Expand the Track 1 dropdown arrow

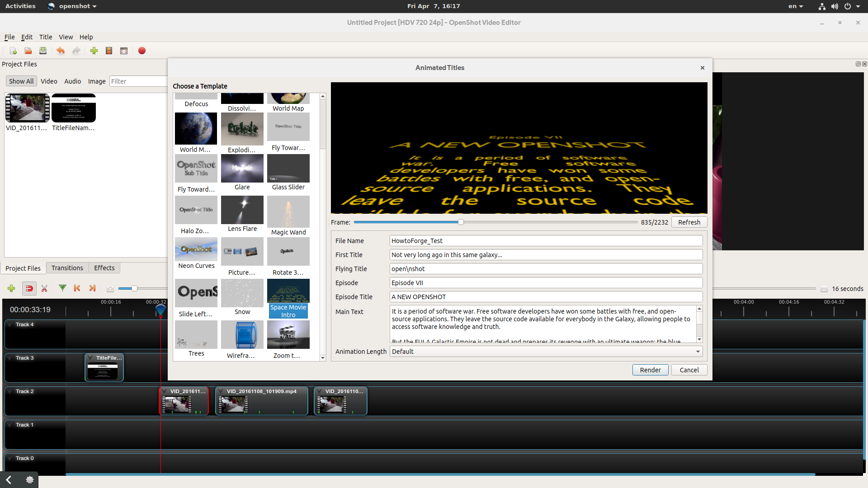click(x=10, y=425)
